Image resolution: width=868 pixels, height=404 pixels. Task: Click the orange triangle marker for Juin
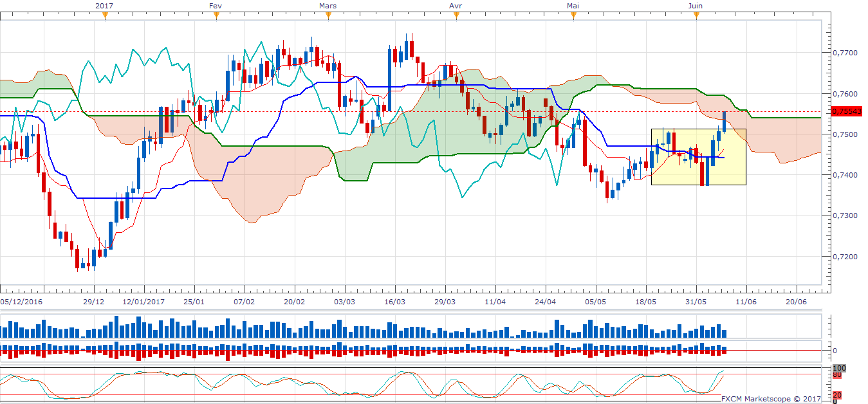(696, 16)
